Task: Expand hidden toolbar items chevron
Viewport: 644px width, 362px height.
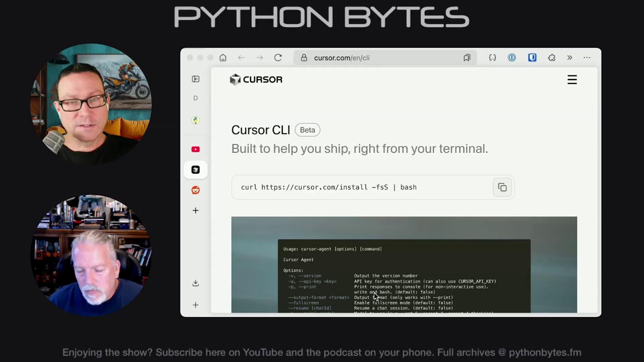Action: coord(570,58)
